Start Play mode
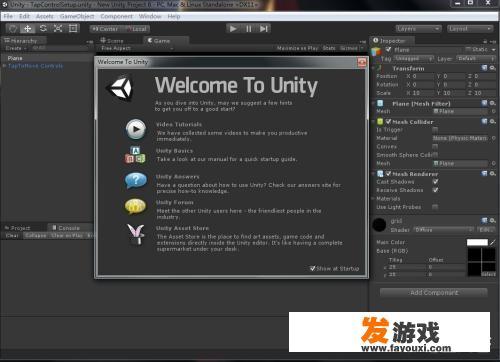 tap(233, 29)
